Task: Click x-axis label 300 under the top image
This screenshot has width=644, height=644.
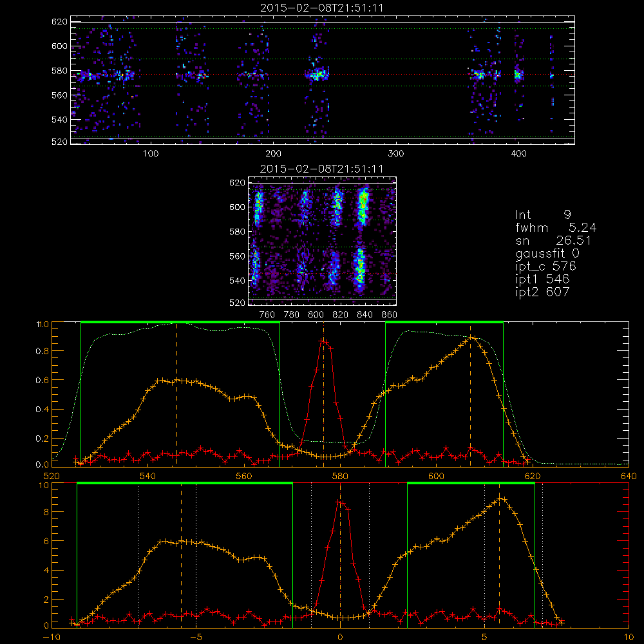Action: coord(396,154)
